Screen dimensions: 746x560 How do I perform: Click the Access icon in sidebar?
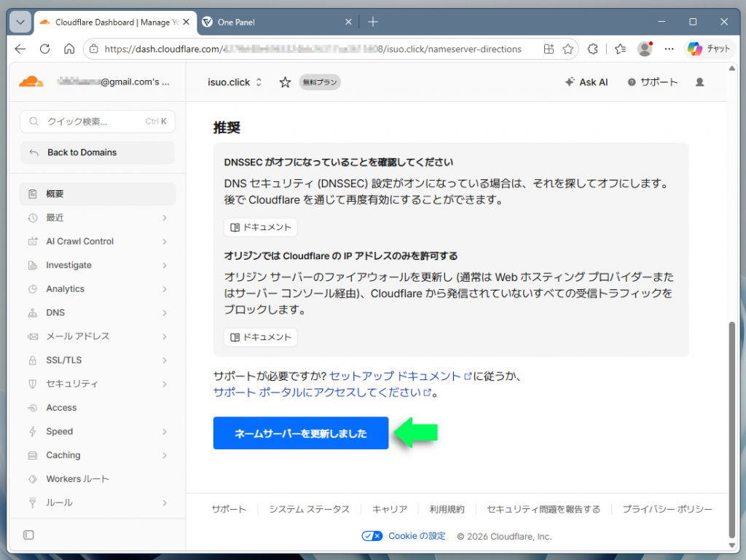click(x=32, y=408)
